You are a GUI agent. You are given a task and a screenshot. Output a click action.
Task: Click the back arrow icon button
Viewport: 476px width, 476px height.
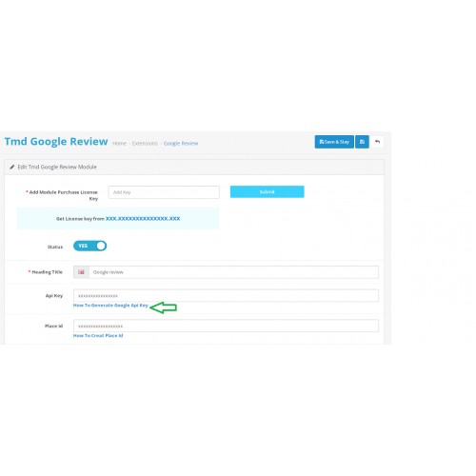[x=377, y=142]
